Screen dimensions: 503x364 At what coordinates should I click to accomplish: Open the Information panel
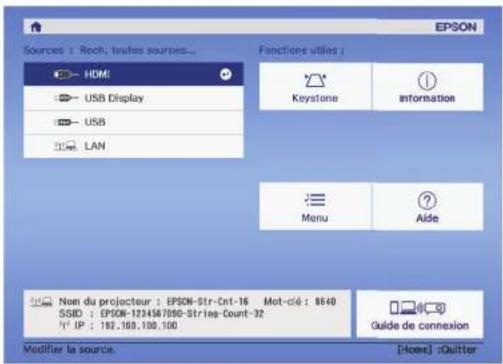tap(427, 86)
